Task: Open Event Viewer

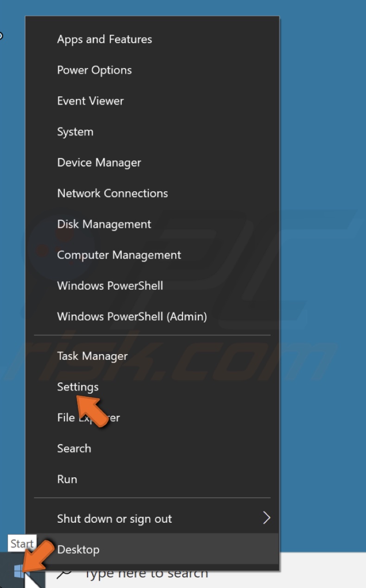Action: click(x=90, y=101)
